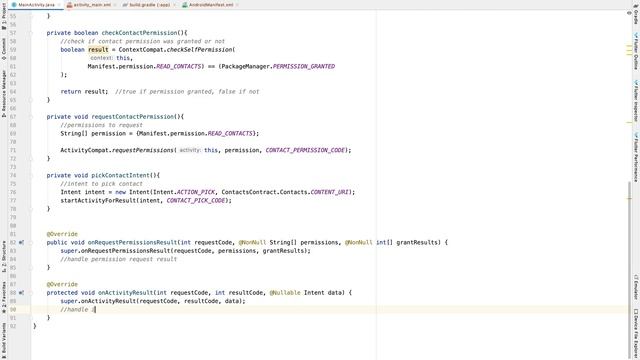Viewport: 640px width, 360px height.
Task: Open the build.gradle (:app) tab
Action: [149, 5]
